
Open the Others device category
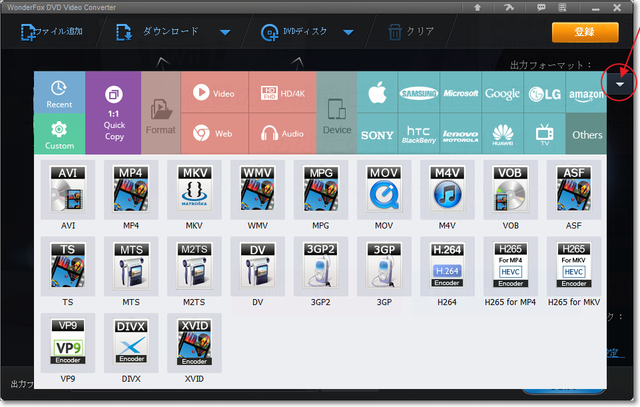click(x=586, y=134)
